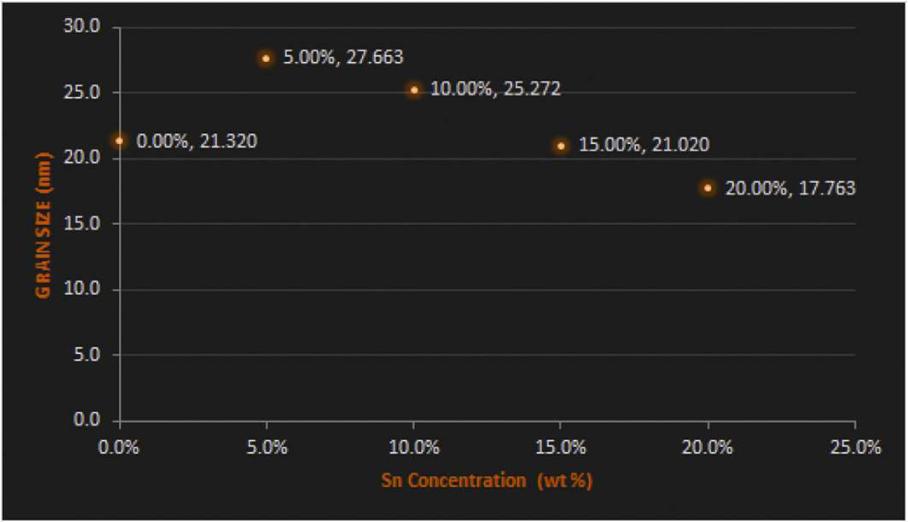
Task: Select the "Sn Concentration (wt %)" axis title
Action: (x=487, y=480)
